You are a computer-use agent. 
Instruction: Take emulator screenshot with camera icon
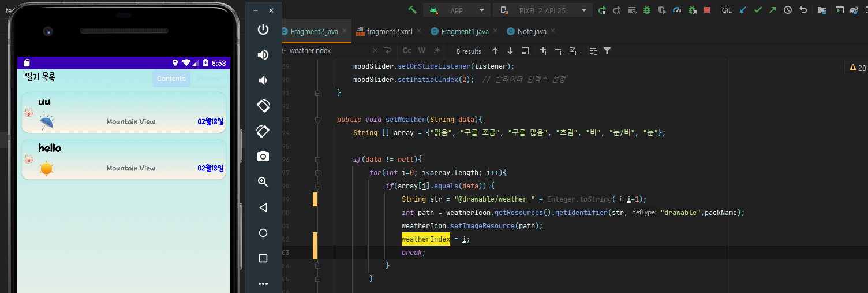tap(263, 157)
